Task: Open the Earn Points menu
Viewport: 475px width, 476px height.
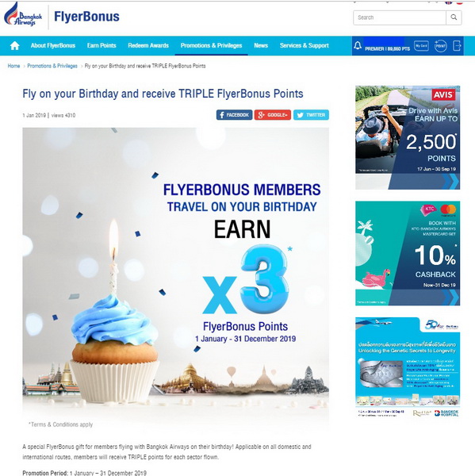Action: tap(102, 45)
